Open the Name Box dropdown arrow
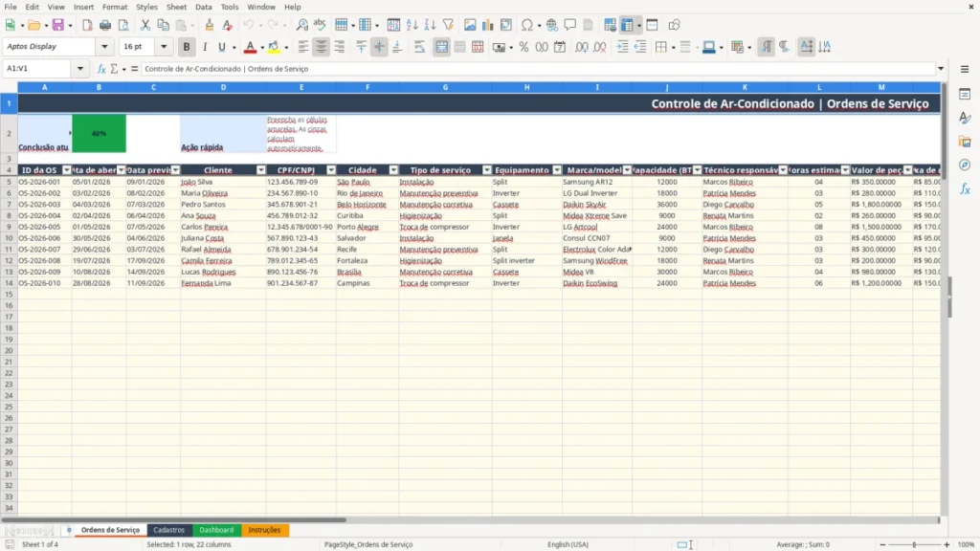 pyautogui.click(x=80, y=69)
